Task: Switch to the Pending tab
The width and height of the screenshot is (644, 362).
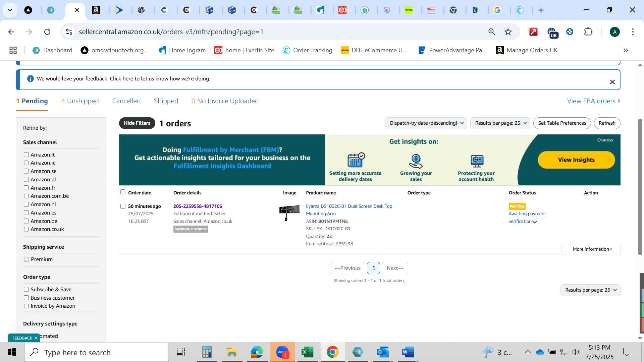Action: click(x=32, y=101)
